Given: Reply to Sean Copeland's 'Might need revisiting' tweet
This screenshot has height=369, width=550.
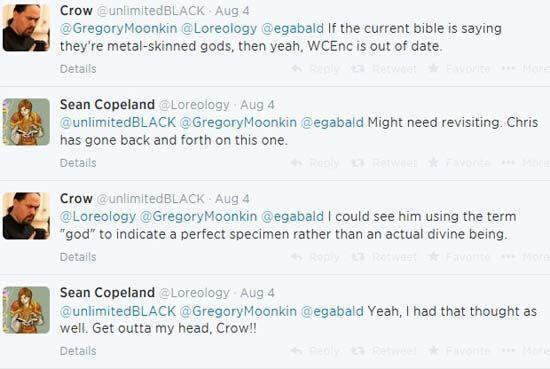Looking at the screenshot, I should coord(315,163).
